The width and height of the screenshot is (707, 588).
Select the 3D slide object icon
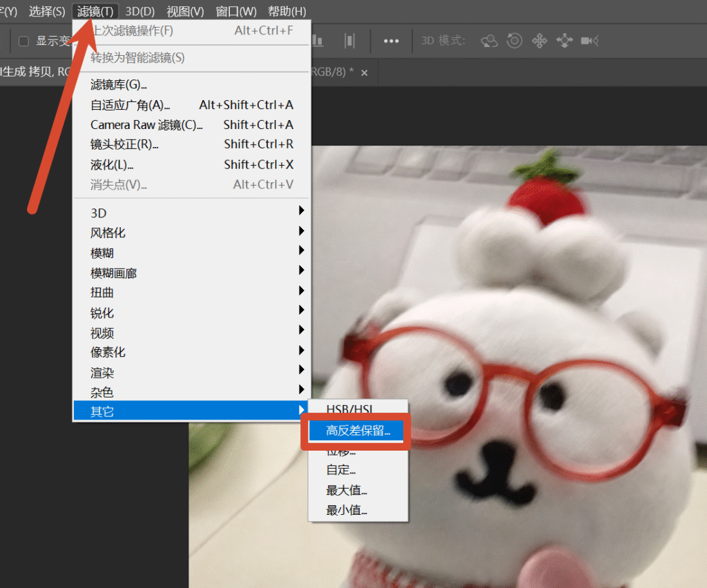point(564,41)
